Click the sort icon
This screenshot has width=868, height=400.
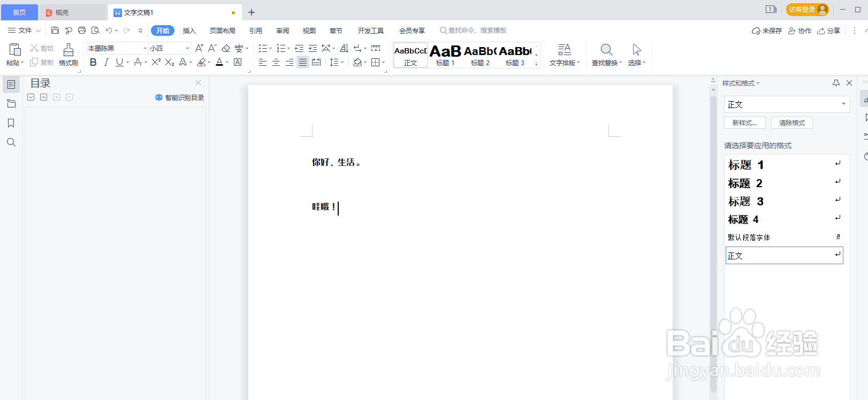pos(344,48)
